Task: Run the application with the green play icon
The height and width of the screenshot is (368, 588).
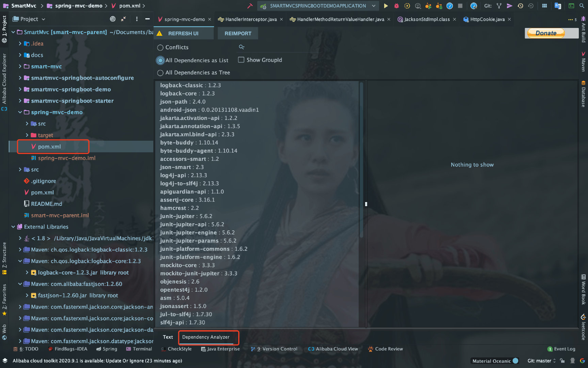Action: [386, 6]
